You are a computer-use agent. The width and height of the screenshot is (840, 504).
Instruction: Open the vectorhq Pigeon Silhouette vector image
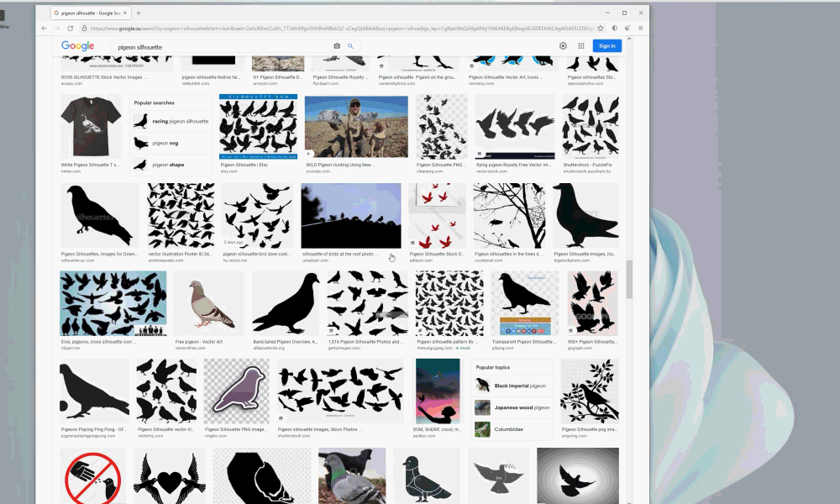point(166,391)
